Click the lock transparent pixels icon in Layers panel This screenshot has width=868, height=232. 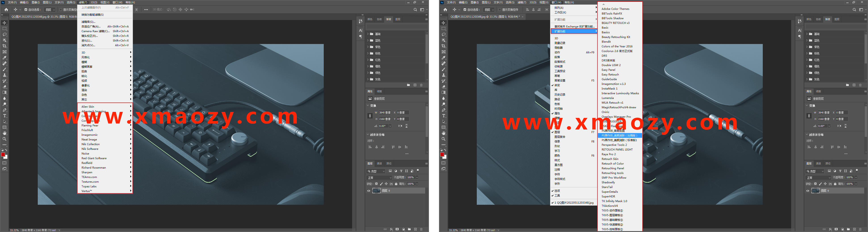pos(376,184)
